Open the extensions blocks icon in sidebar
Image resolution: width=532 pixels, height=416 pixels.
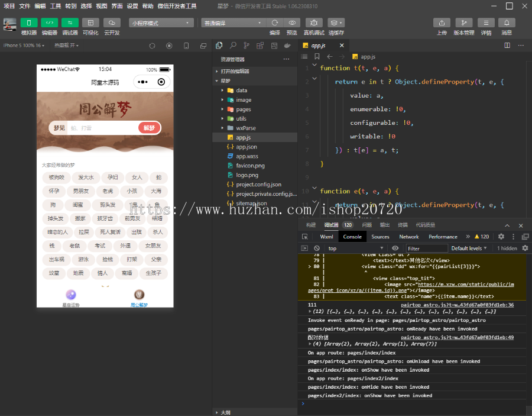[260, 46]
